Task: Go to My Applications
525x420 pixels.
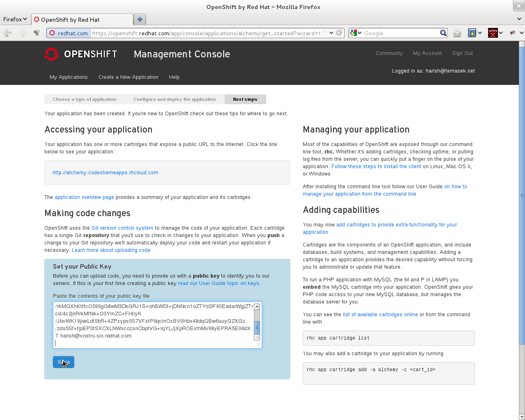Action: pyautogui.click(x=68, y=77)
